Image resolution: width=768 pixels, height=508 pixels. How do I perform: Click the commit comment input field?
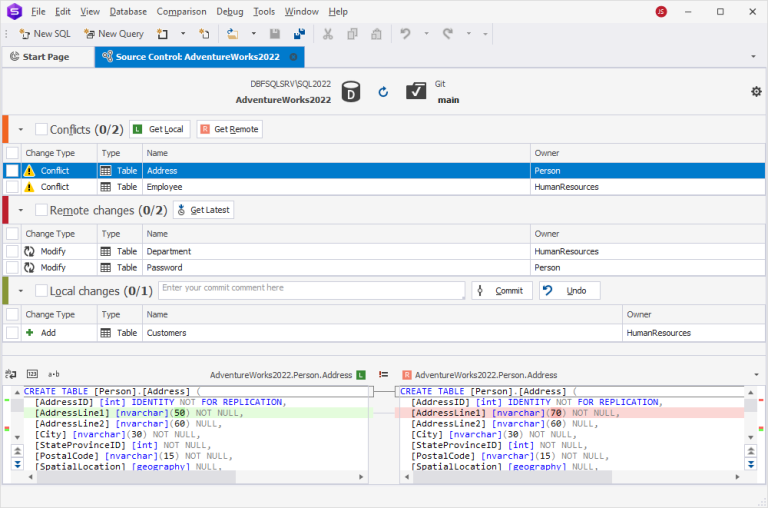pyautogui.click(x=312, y=290)
